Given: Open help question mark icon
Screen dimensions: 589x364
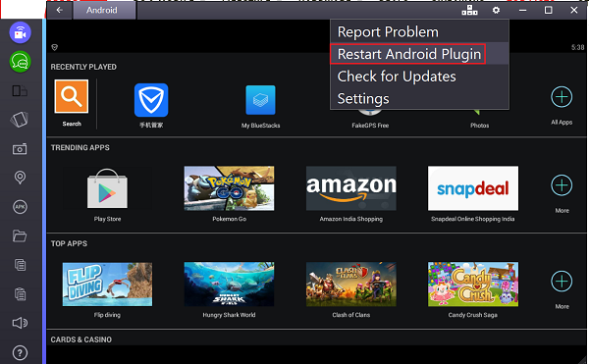Looking at the screenshot, I should tap(20, 353).
